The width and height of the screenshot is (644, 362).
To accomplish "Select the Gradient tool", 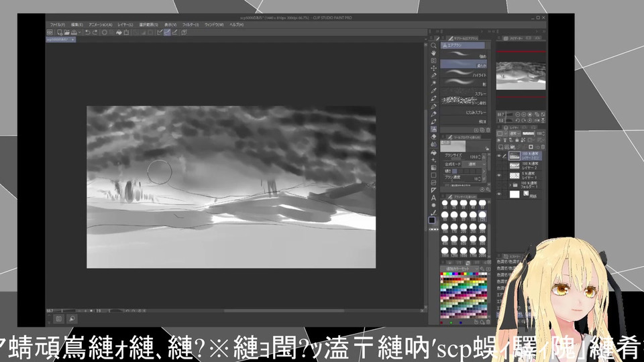I will pyautogui.click(x=434, y=168).
